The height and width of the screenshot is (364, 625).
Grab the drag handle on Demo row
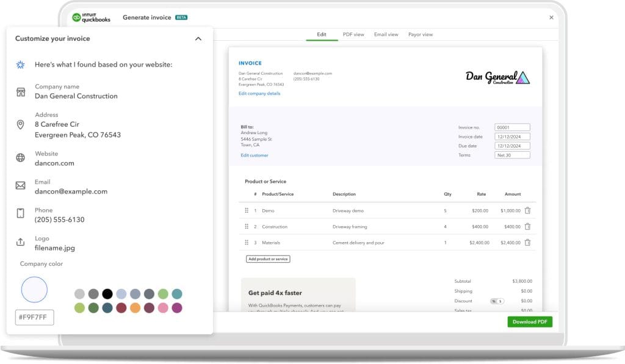[x=247, y=210]
